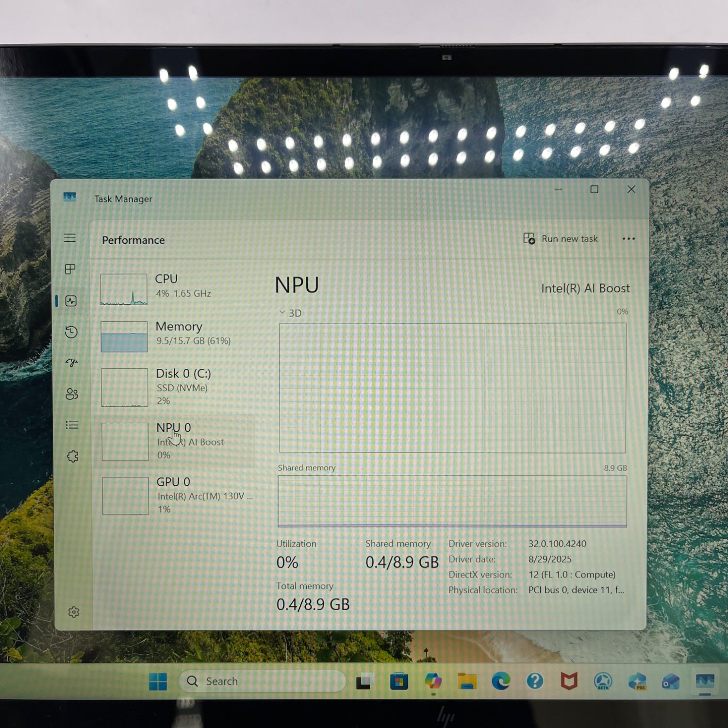Click driver version 32.0.100.4240

pyautogui.click(x=557, y=544)
